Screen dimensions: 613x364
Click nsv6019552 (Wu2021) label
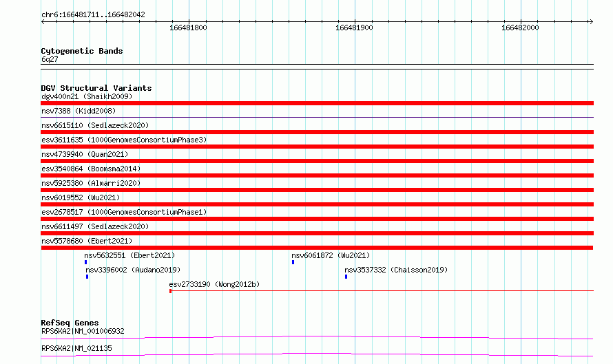(81, 197)
